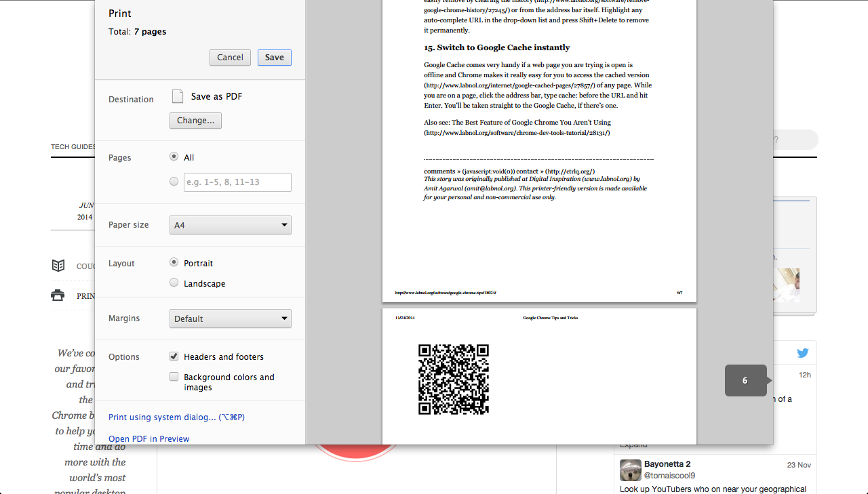Click the Bayonetta 2 profile avatar
868x494 pixels.
[x=630, y=470]
